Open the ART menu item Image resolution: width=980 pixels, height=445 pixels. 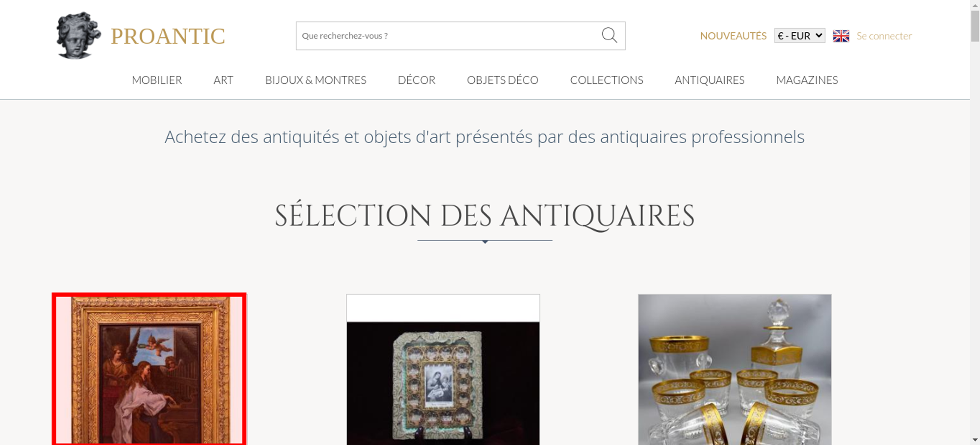[x=223, y=80]
